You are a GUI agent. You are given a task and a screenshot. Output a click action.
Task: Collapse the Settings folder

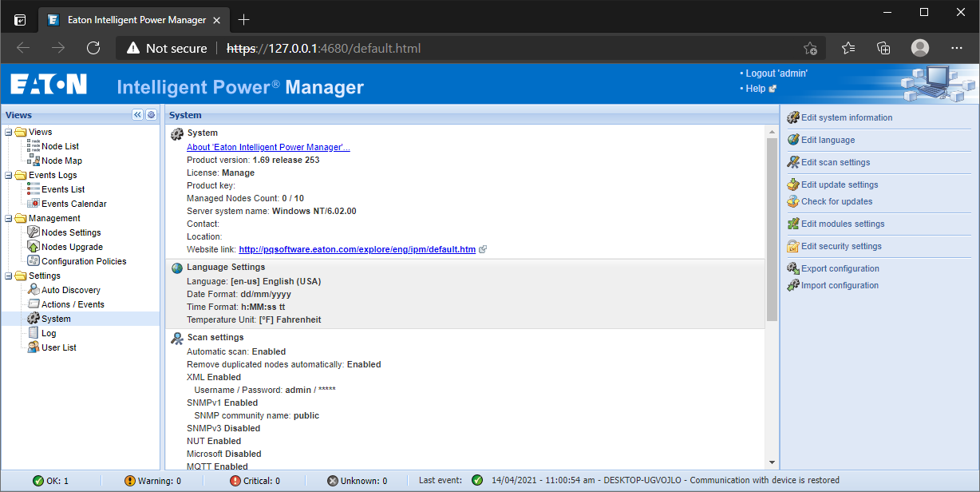click(8, 276)
